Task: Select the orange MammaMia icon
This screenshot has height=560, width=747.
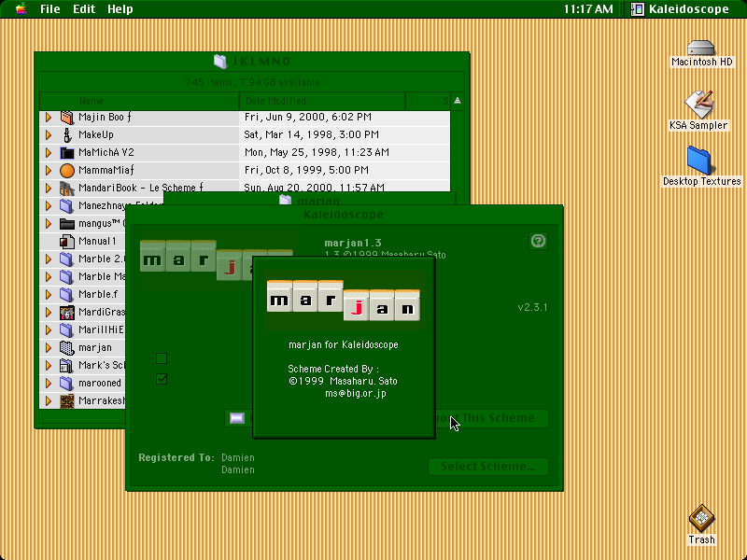Action: point(67,170)
